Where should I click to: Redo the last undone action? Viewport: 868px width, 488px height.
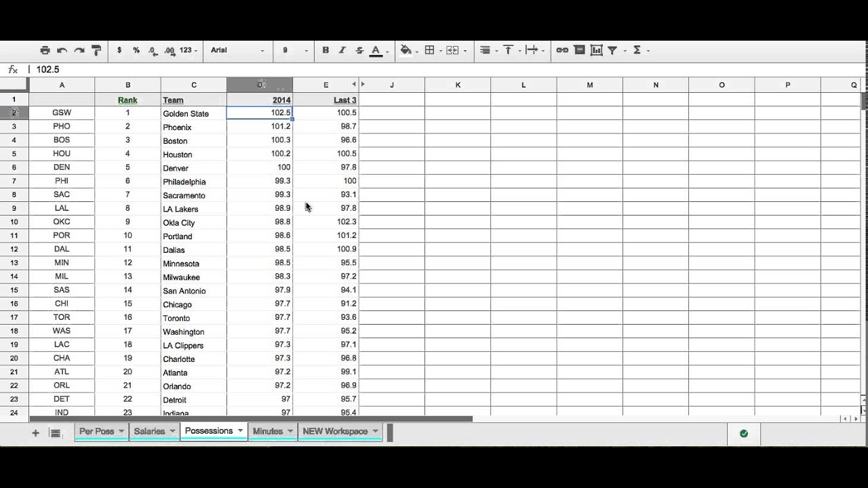click(79, 50)
